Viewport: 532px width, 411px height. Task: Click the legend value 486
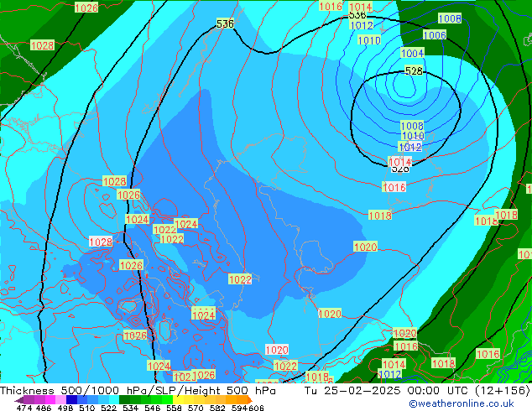(44, 408)
